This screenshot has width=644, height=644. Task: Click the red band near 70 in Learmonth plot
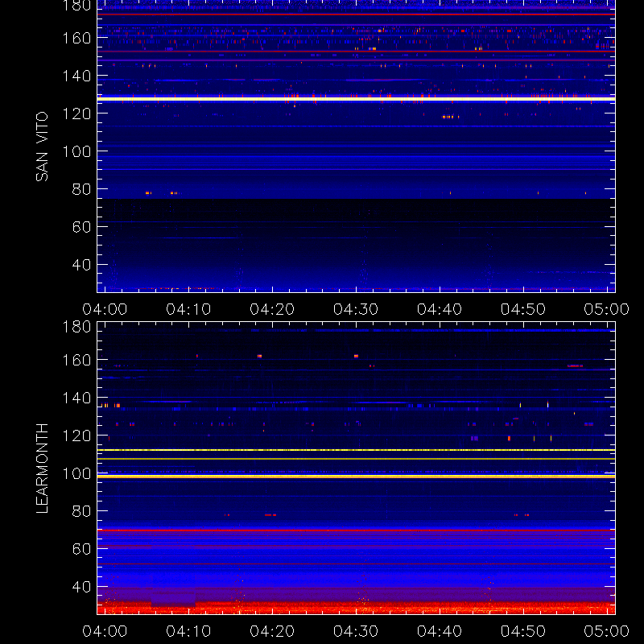pyautogui.click(x=356, y=530)
